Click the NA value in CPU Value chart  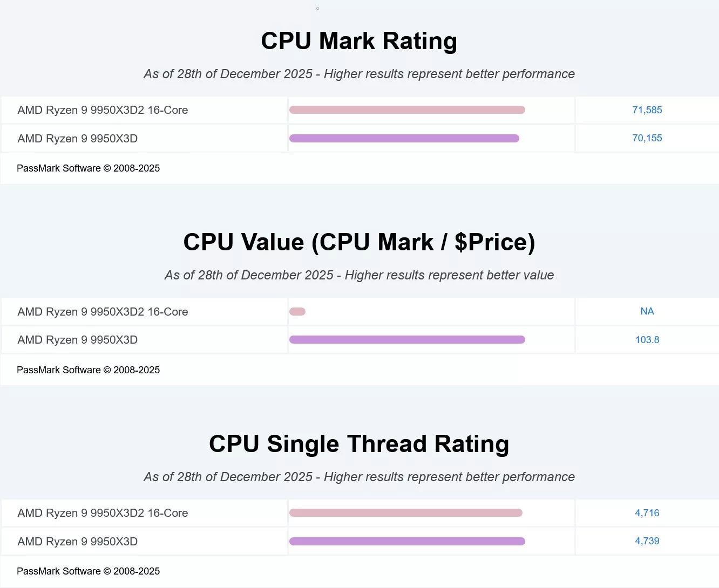pos(647,311)
